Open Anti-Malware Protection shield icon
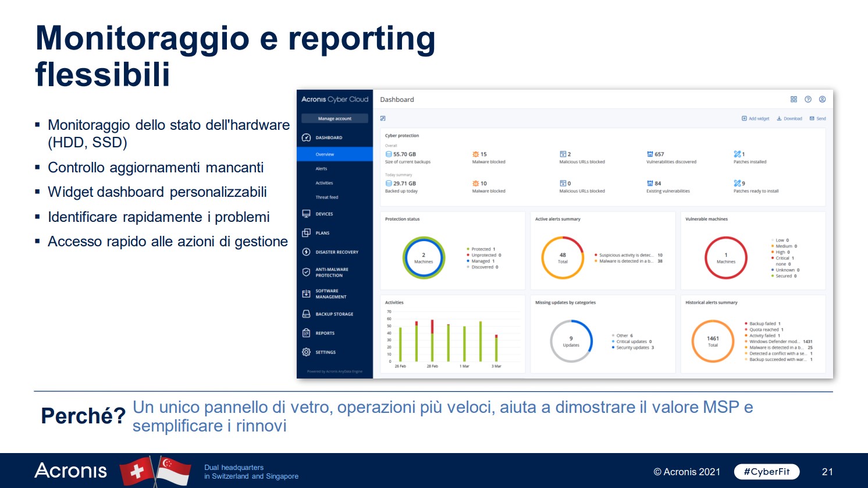Image resolution: width=868 pixels, height=488 pixels. [x=306, y=272]
